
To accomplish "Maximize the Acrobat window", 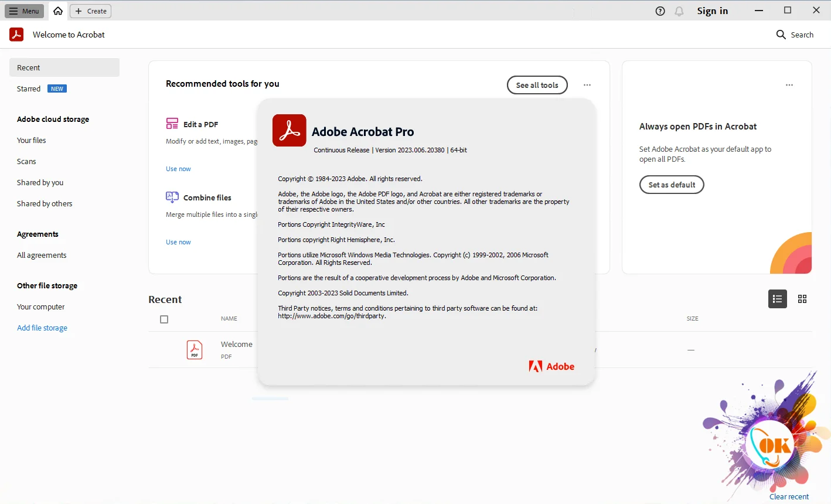I will tap(788, 11).
